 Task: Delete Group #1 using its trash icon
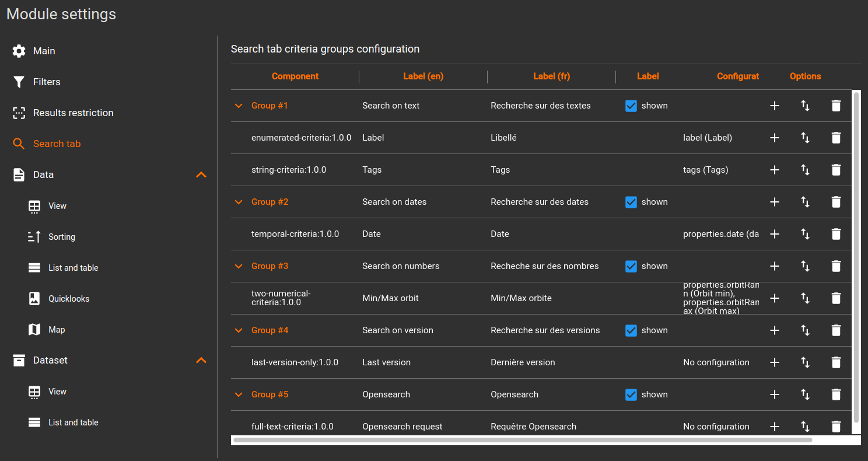[836, 106]
